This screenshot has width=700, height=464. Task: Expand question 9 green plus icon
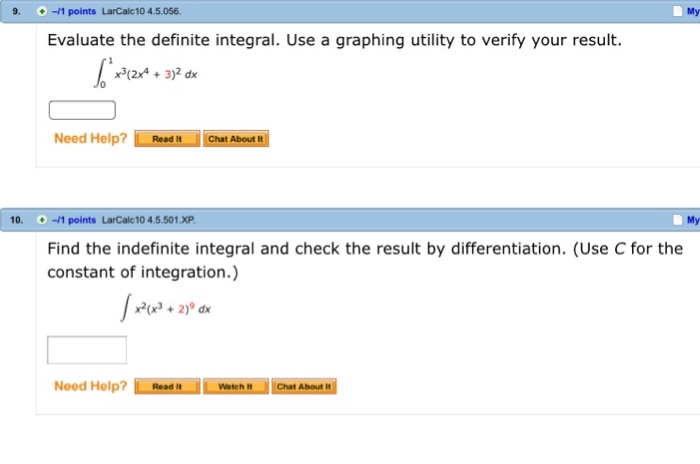pyautogui.click(x=42, y=12)
